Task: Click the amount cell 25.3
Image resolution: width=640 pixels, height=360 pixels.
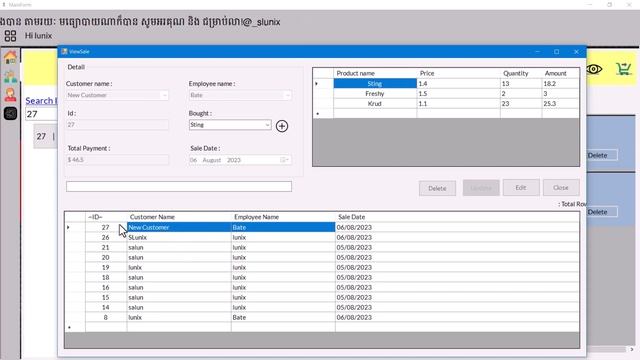Action: 560,104
